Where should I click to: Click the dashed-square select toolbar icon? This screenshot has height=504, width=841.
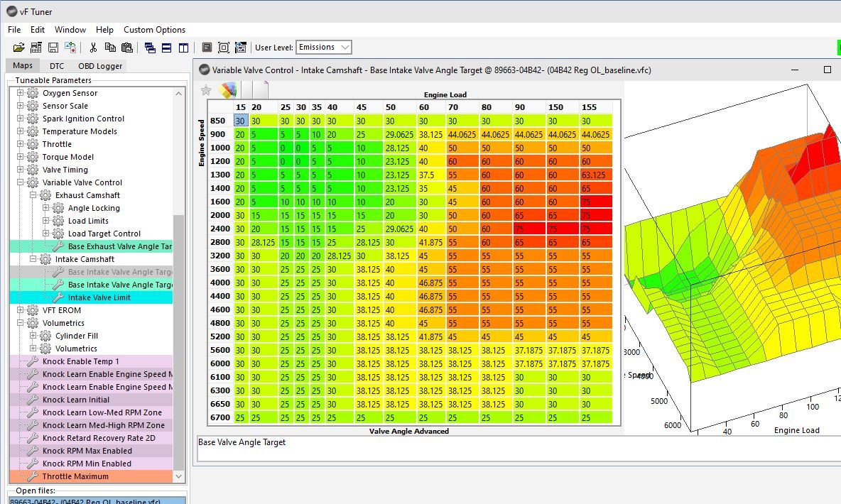tap(224, 48)
